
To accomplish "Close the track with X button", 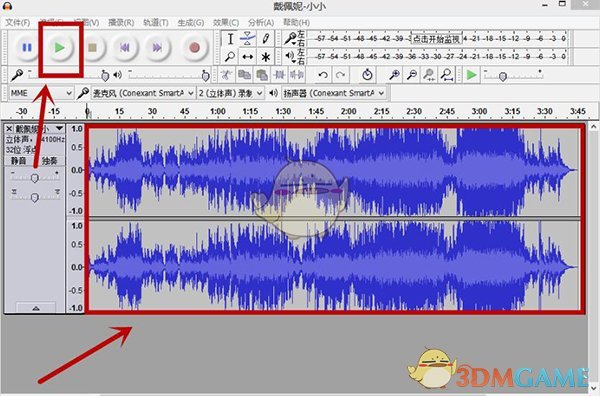I will click(x=9, y=129).
